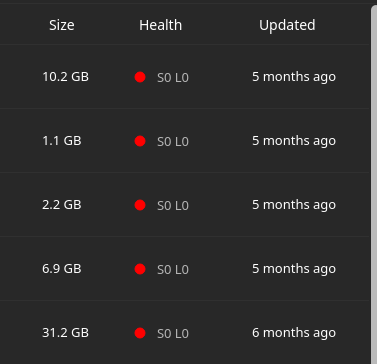Sort the list by Health column
This screenshot has width=377, height=364.
tap(161, 25)
